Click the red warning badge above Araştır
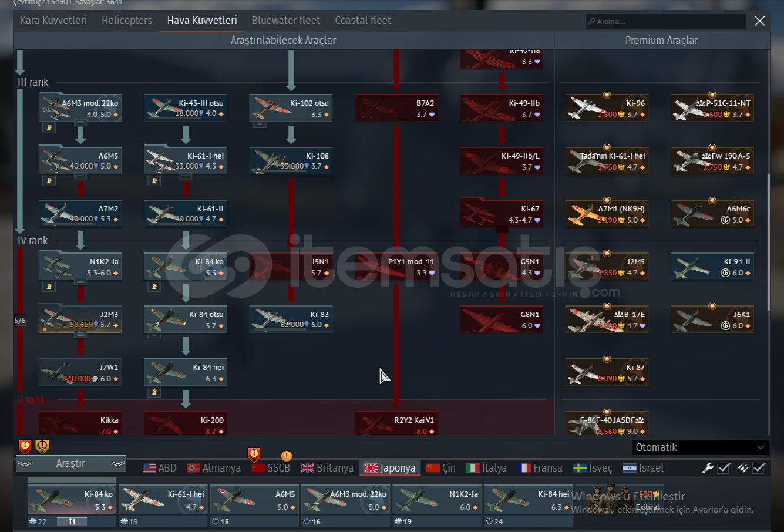784x532 pixels. 25,446
